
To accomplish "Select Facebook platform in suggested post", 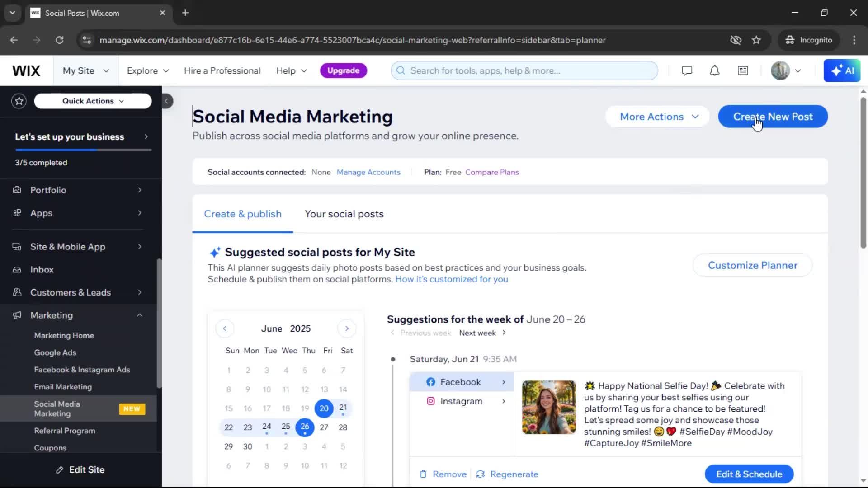I will tap(462, 382).
